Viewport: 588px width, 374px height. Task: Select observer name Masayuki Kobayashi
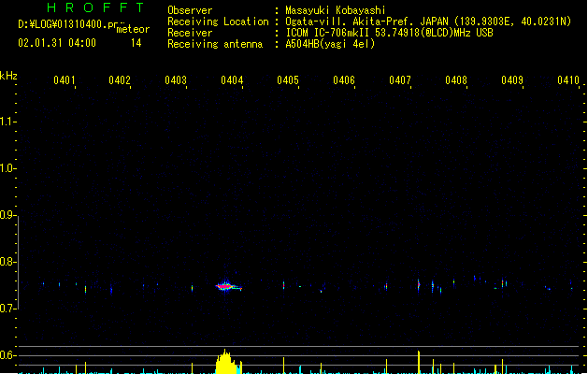point(336,10)
